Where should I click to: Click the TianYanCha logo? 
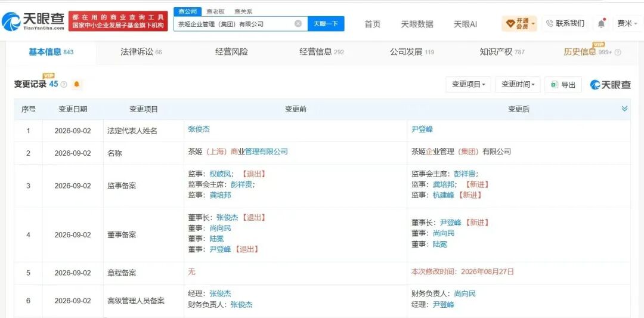(33, 21)
